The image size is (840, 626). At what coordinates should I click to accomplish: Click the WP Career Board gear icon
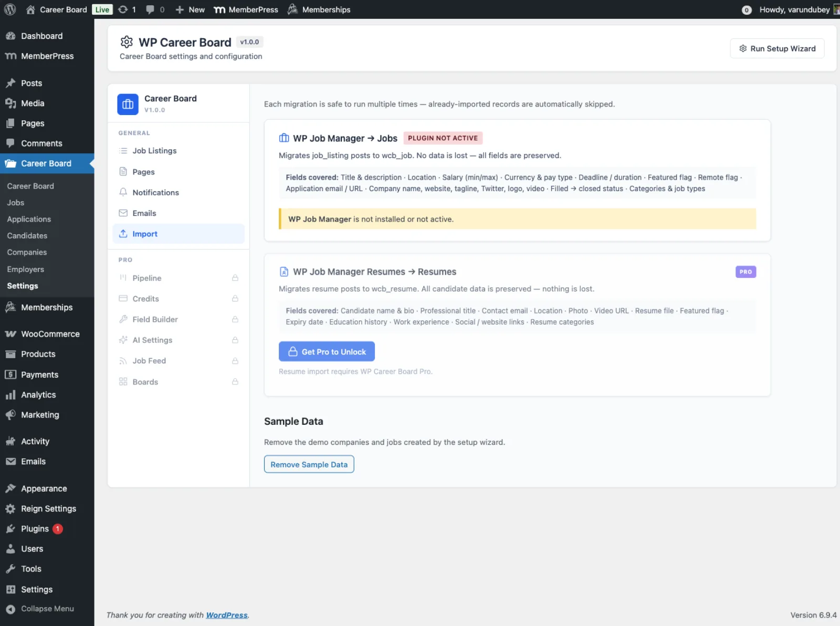point(127,42)
